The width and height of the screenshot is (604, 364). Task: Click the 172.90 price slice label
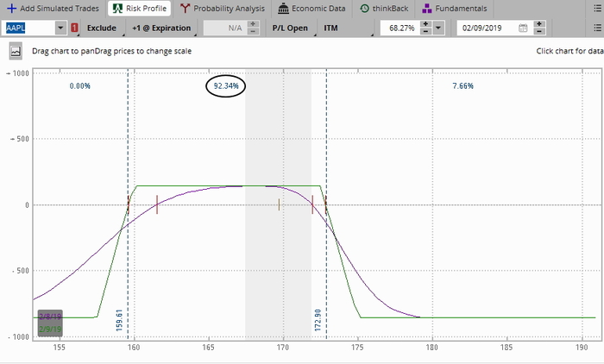point(318,320)
